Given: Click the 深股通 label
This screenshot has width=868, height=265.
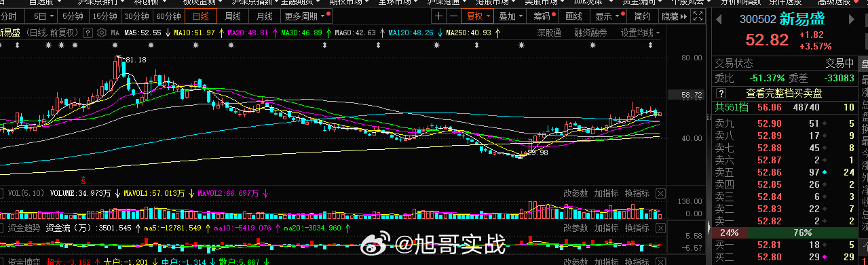Looking at the screenshot, I should tap(549, 33).
